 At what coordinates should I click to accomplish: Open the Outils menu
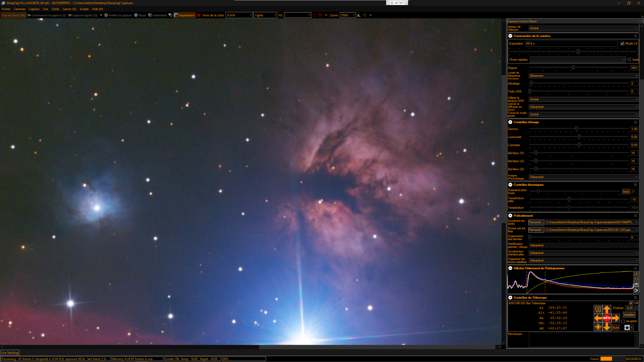[55, 9]
